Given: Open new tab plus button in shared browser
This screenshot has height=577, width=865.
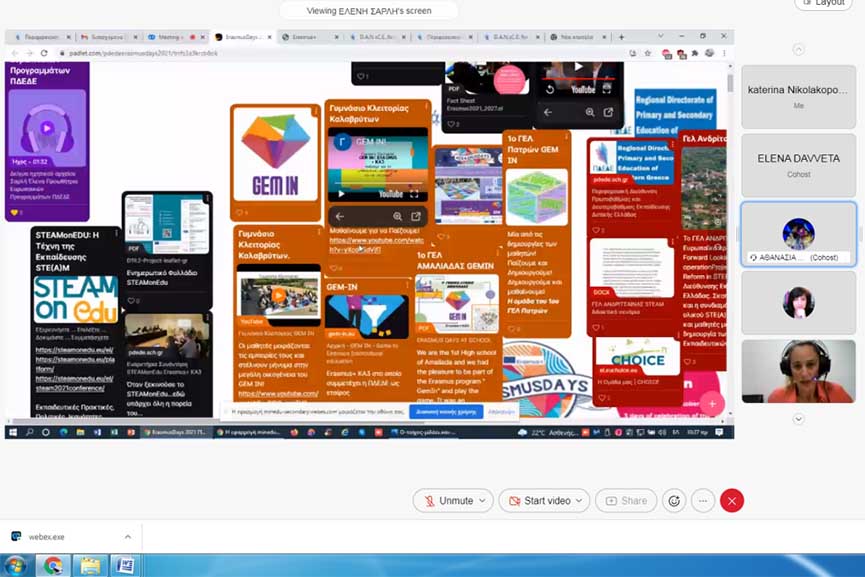Looking at the screenshot, I should click(621, 37).
